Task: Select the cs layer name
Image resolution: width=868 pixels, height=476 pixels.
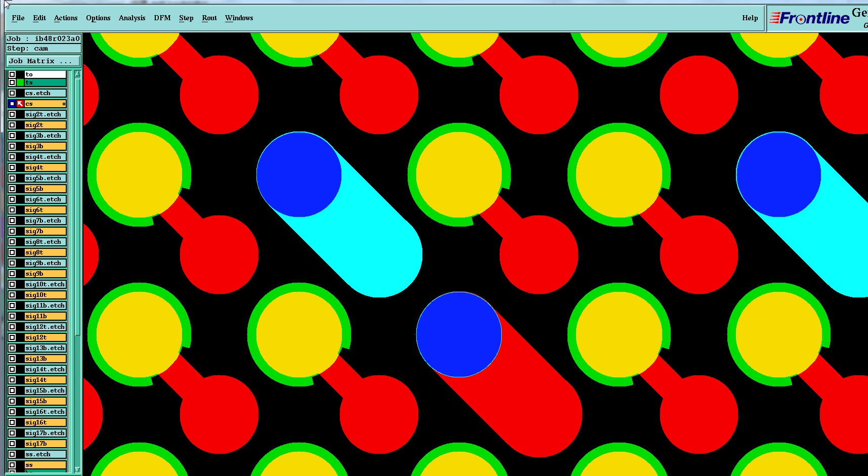Action: [x=46, y=104]
